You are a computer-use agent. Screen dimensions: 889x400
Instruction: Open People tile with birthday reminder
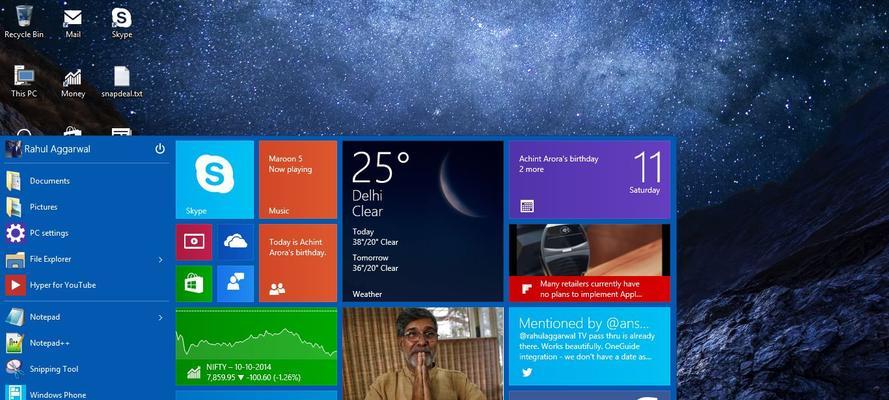click(x=298, y=263)
